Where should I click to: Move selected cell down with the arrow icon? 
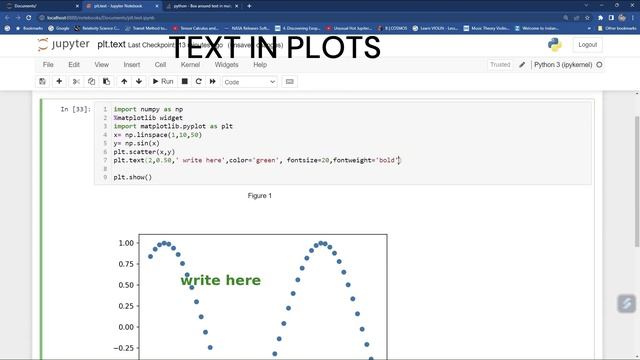139,82
